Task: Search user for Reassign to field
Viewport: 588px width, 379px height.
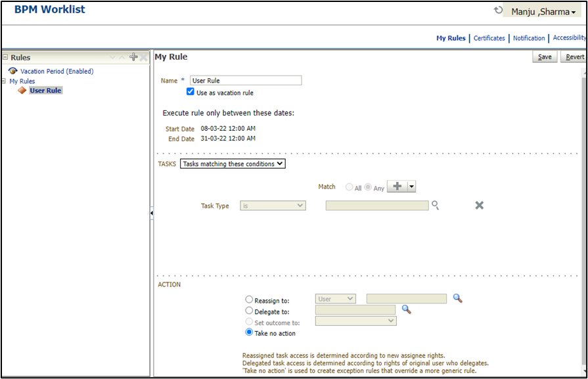Action: (457, 298)
